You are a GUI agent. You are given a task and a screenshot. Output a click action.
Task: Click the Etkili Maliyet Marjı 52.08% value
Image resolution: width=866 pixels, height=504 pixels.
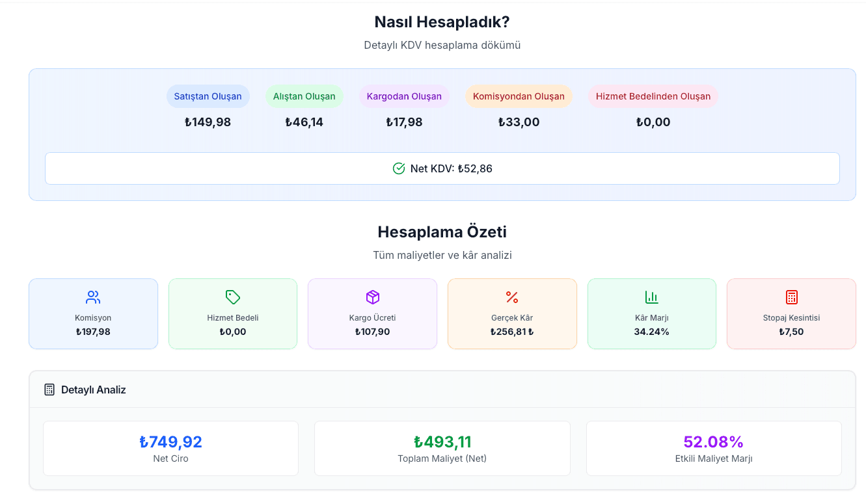pyautogui.click(x=714, y=442)
